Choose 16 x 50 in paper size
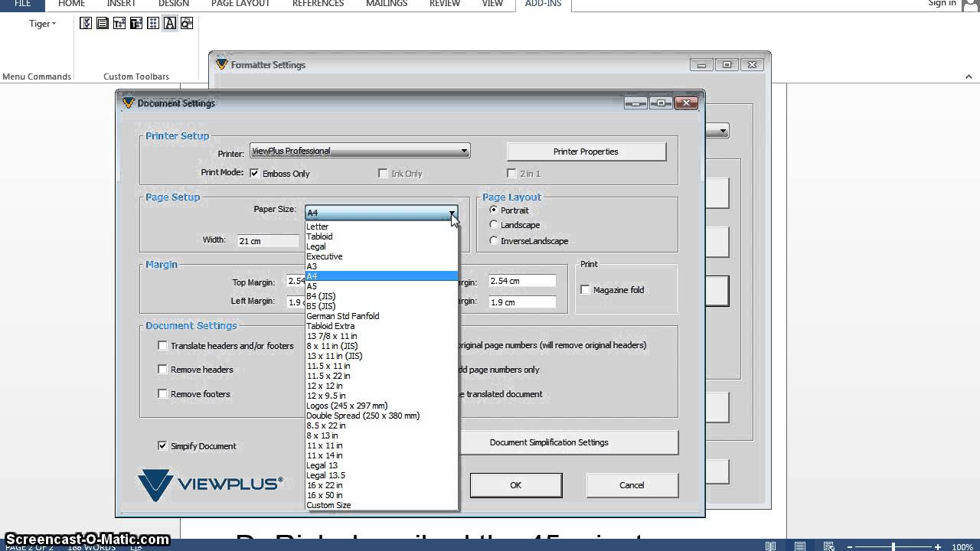Viewport: 980px width, 551px height. point(381,495)
